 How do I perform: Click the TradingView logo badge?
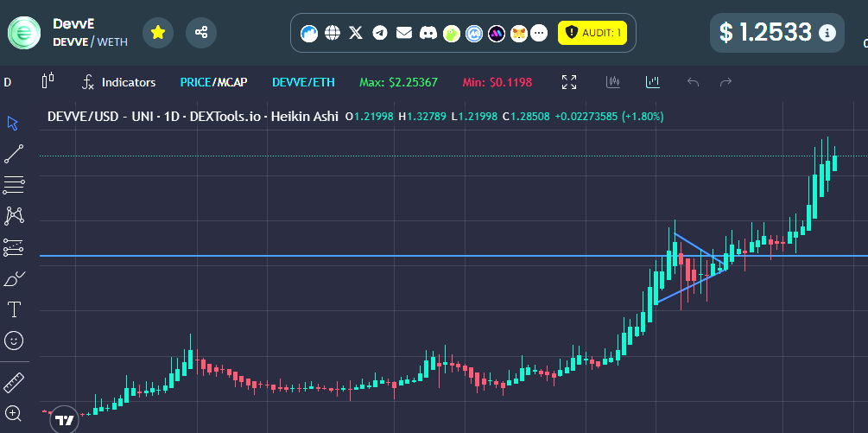pos(65,420)
